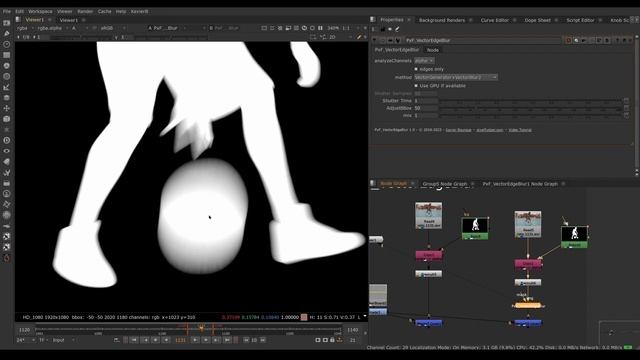Image resolution: width=640 pixels, height=360 pixels.
Task: Open the Edit menu
Action: pos(20,11)
